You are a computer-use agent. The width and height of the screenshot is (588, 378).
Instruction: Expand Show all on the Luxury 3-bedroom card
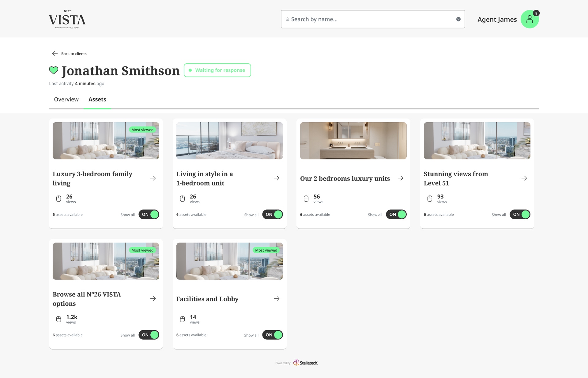coord(127,215)
